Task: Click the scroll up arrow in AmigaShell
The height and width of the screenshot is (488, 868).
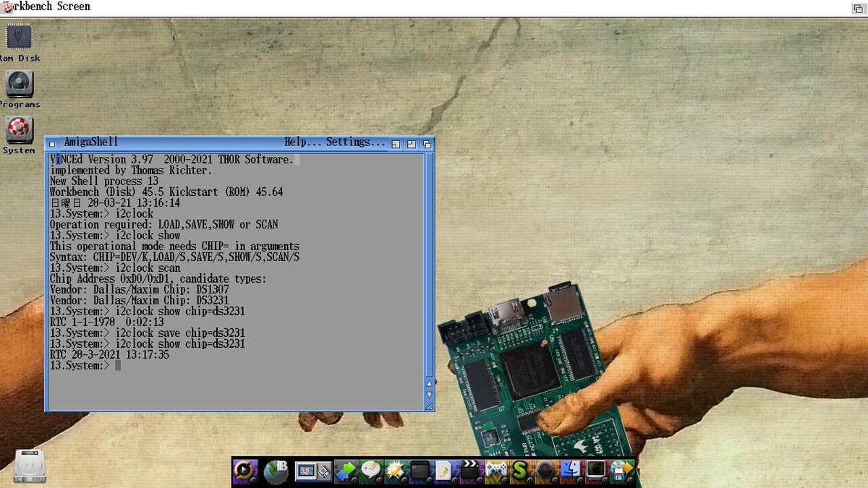Action: (x=429, y=384)
